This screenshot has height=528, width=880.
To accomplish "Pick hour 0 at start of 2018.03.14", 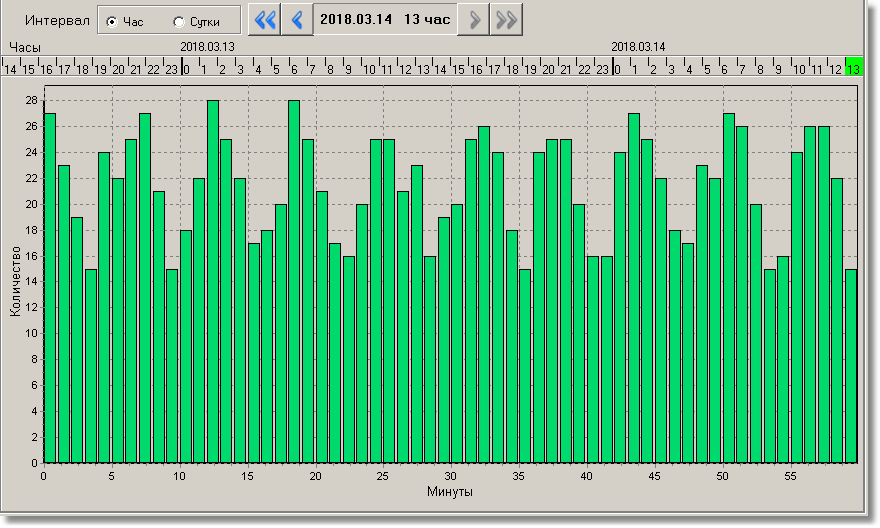I will point(617,68).
